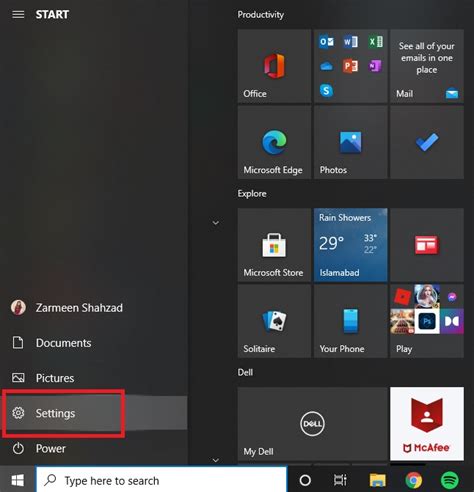474x492 pixels.
Task: Launch Microsoft Edge tile
Action: pyautogui.click(x=274, y=142)
